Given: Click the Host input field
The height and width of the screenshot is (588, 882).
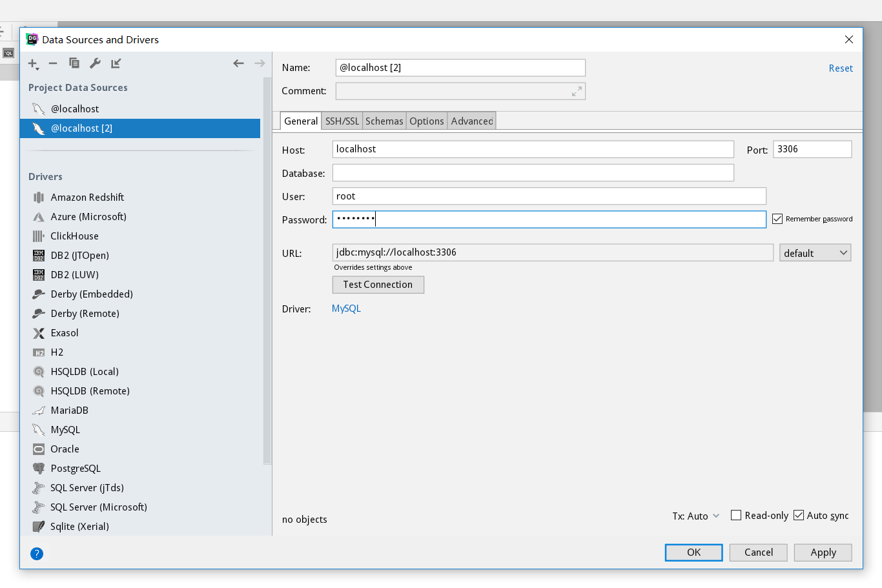Looking at the screenshot, I should [x=533, y=149].
